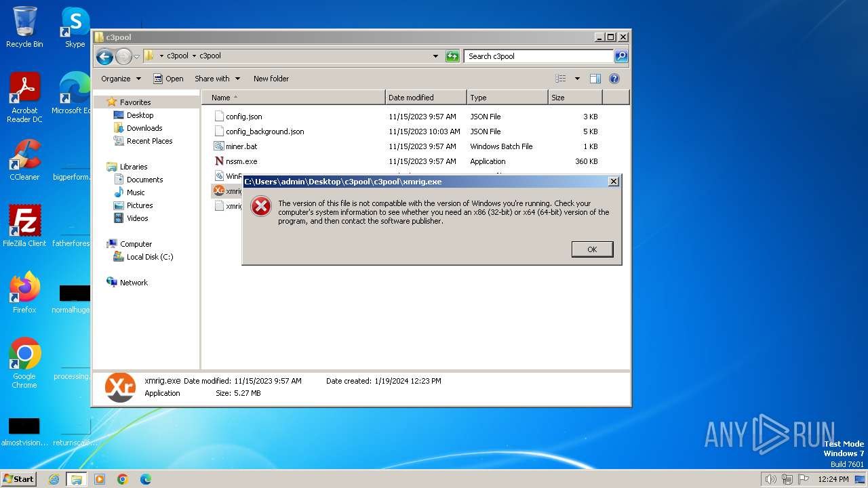Image resolution: width=868 pixels, height=488 pixels.
Task: Expand the address bar history dropdown
Action: point(435,56)
